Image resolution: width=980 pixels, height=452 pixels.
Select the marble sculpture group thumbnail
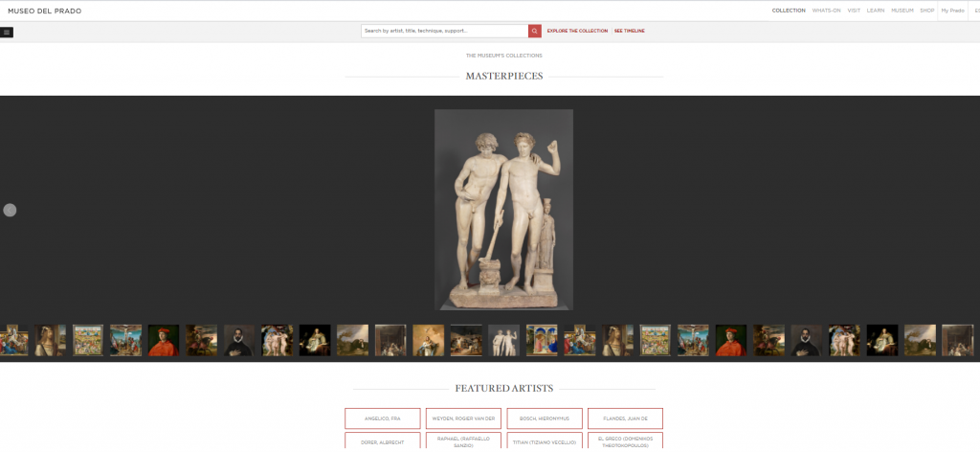tap(503, 340)
